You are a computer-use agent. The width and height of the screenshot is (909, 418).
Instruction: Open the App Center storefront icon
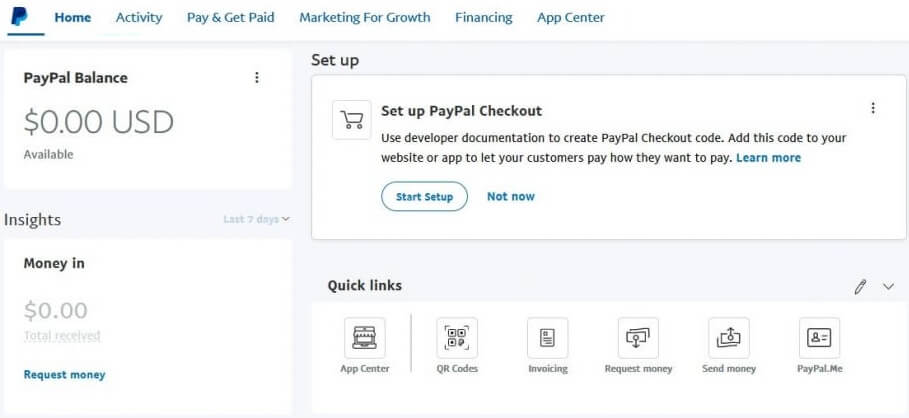pos(365,338)
